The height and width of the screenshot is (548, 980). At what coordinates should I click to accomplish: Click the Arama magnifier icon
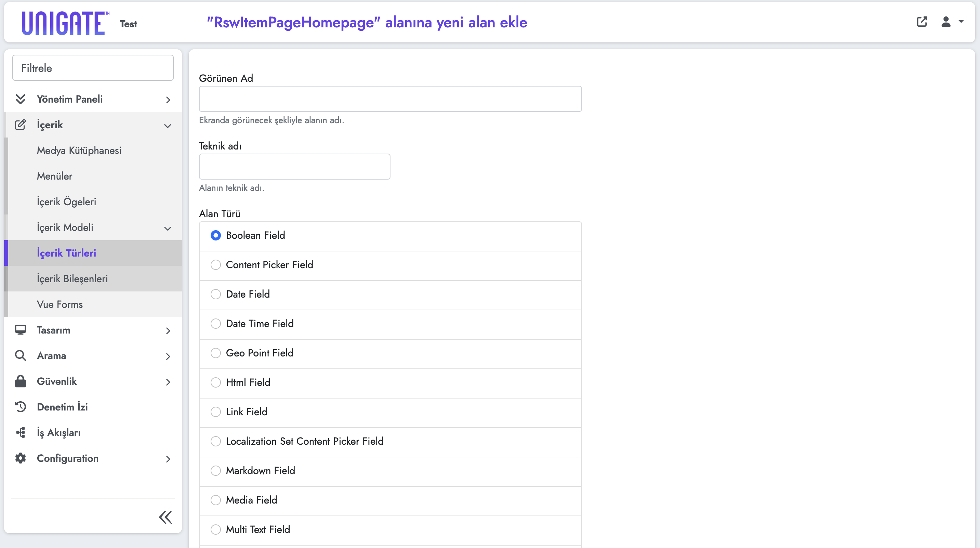[21, 355]
